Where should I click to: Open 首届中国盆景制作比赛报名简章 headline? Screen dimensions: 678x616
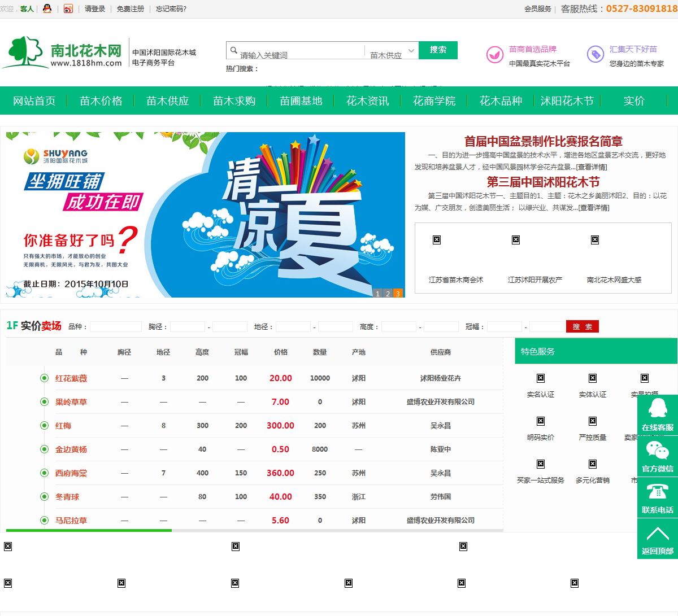(x=544, y=141)
